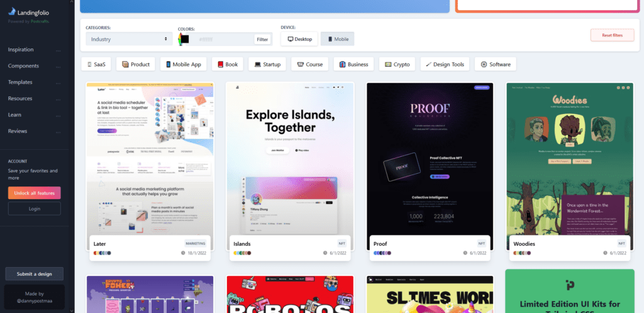Click the Design Tools pen icon
Image resolution: width=644 pixels, height=313 pixels.
(x=429, y=65)
